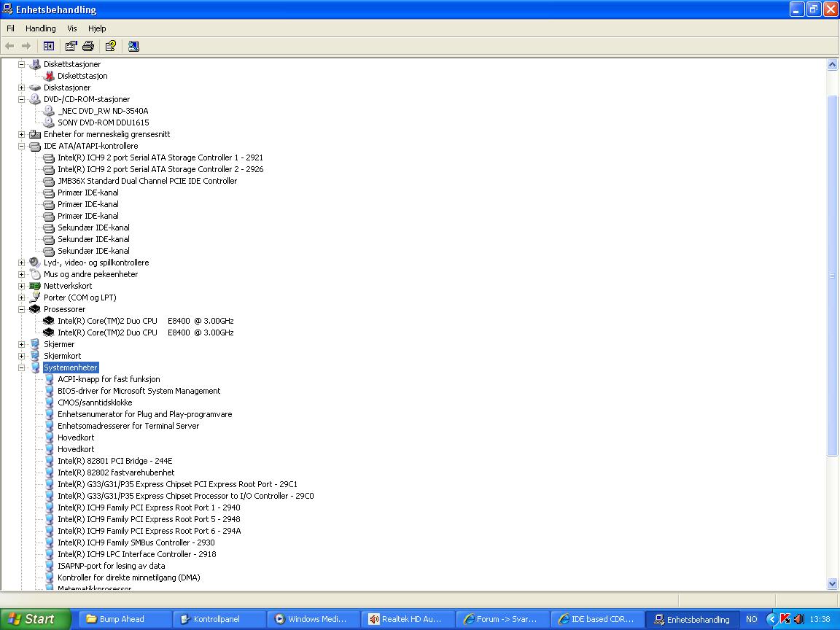Select ISAPNP-port for lesing av data

[111, 566]
